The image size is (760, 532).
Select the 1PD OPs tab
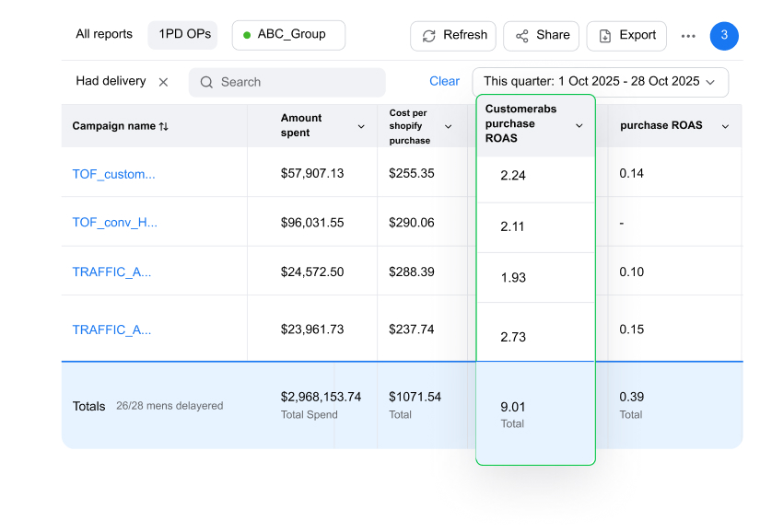pos(184,35)
